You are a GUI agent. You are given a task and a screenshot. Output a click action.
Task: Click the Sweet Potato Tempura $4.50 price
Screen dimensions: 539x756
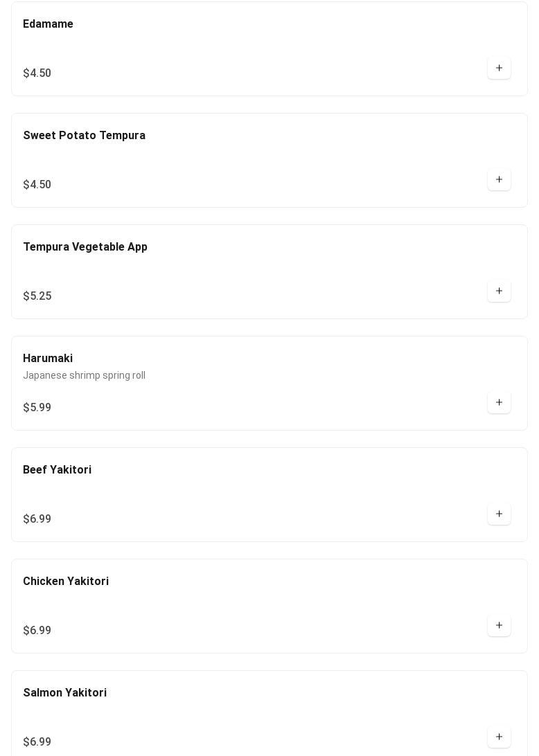tap(37, 185)
